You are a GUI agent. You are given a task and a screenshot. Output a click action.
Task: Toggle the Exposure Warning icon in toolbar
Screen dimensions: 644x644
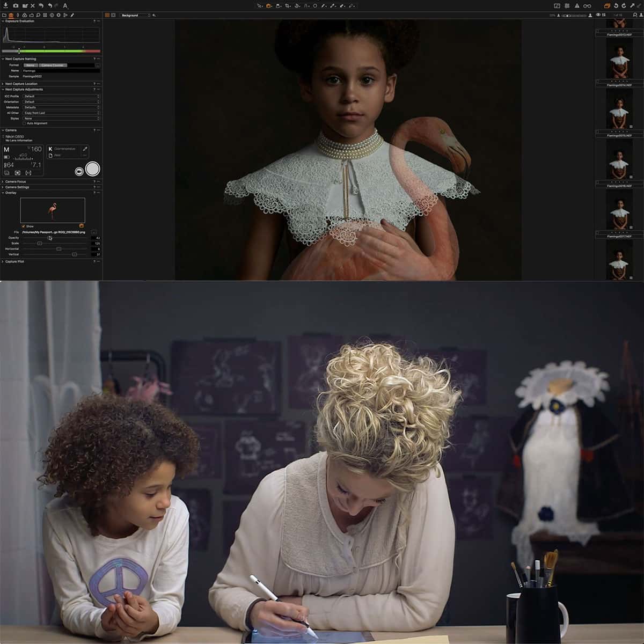coord(577,5)
